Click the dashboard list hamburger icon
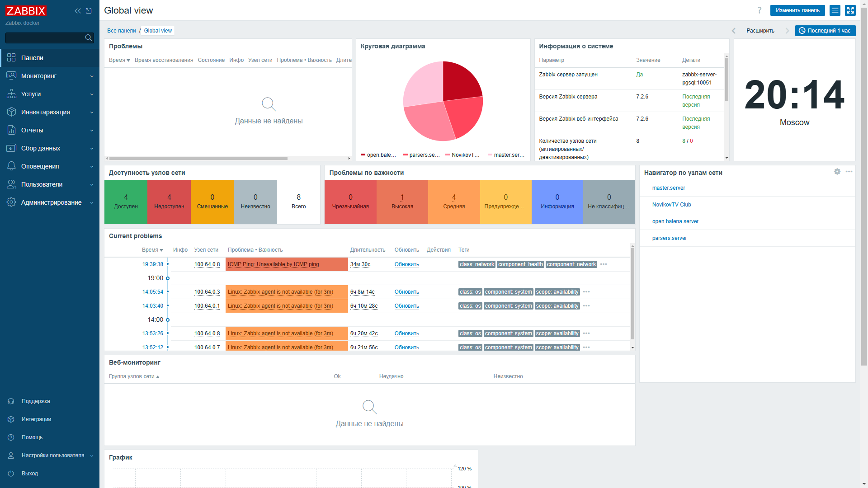 pos(835,10)
